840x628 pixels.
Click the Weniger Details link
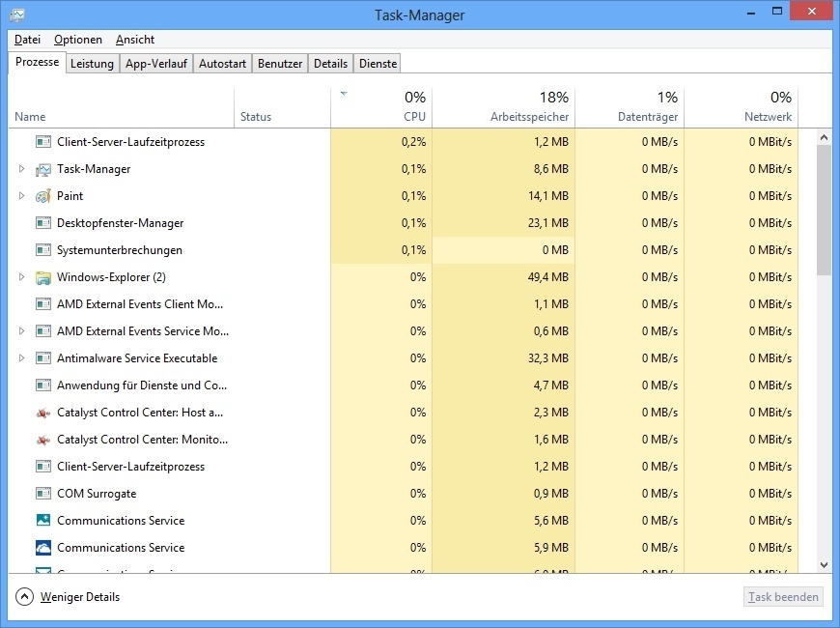coord(80,597)
